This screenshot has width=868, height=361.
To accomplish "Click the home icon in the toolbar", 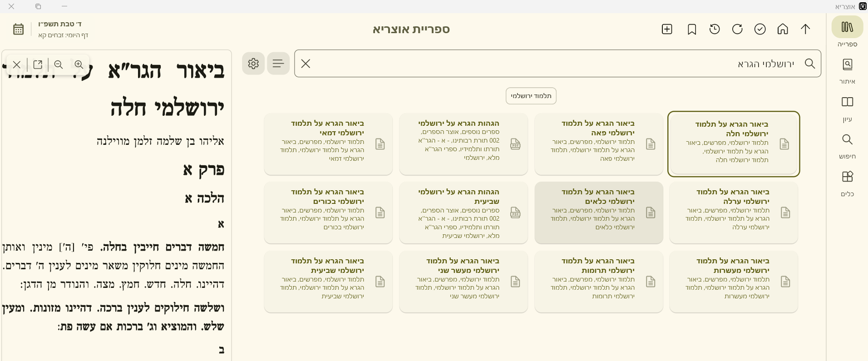I will (783, 30).
